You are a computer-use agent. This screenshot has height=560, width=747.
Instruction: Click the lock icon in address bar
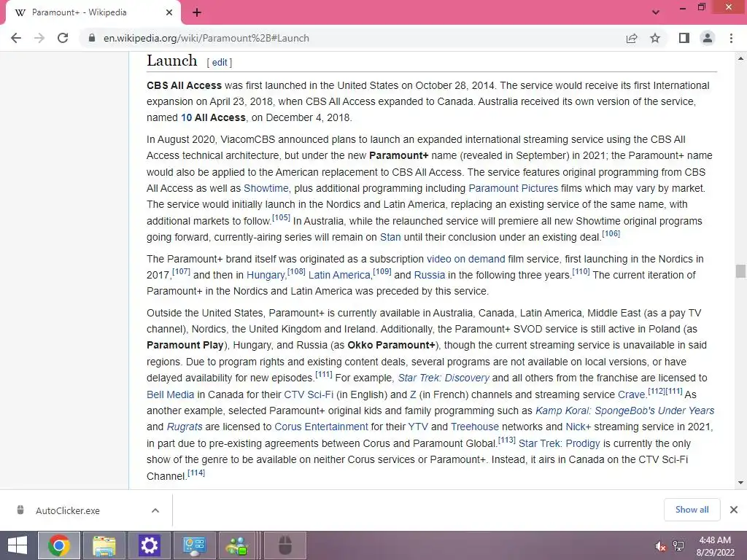coord(91,38)
